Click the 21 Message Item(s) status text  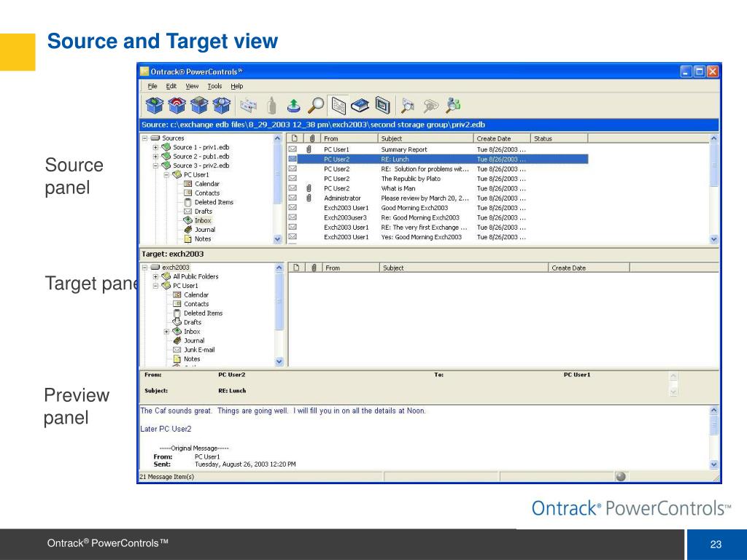point(167,477)
